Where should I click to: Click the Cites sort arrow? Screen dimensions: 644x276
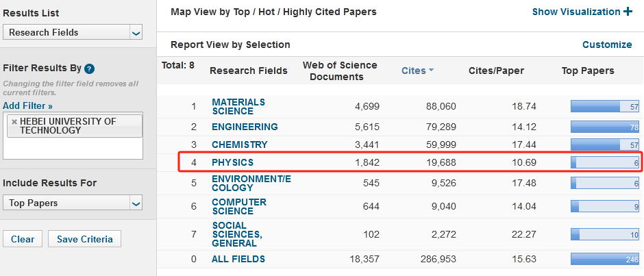coord(432,71)
